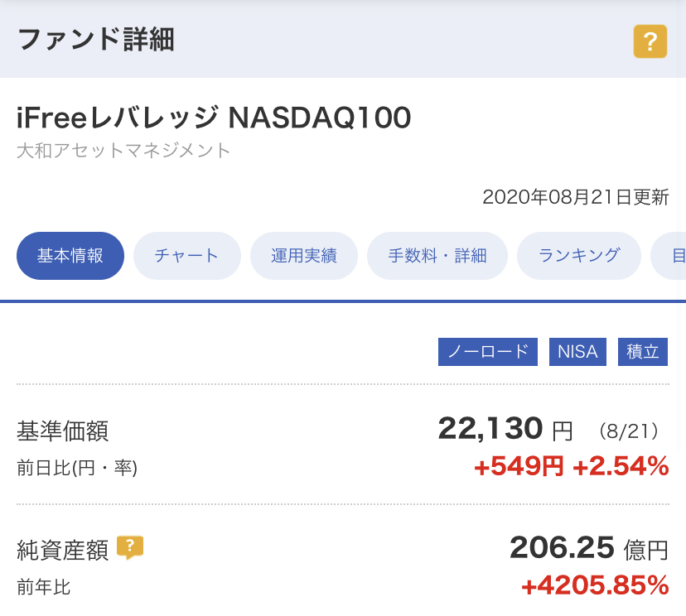The height and width of the screenshot is (616, 686).
Task: Click the ファンド詳細 page title
Action: point(96,39)
